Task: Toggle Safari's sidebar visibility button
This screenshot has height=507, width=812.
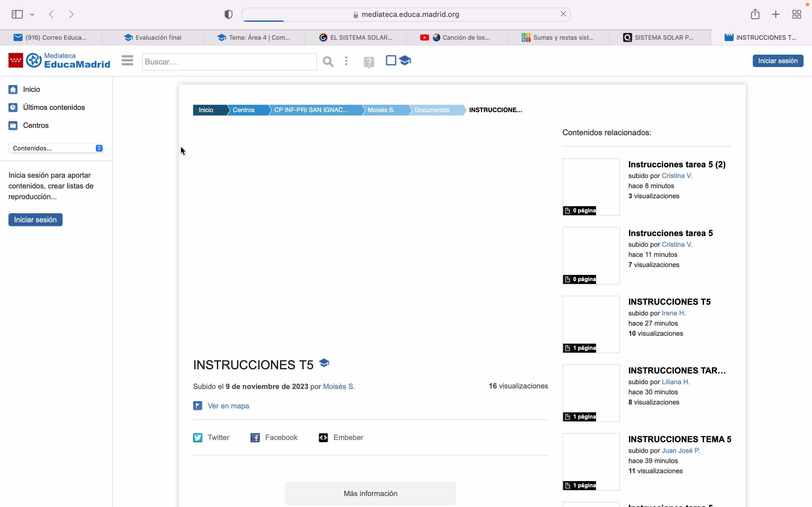Action: coord(17,14)
